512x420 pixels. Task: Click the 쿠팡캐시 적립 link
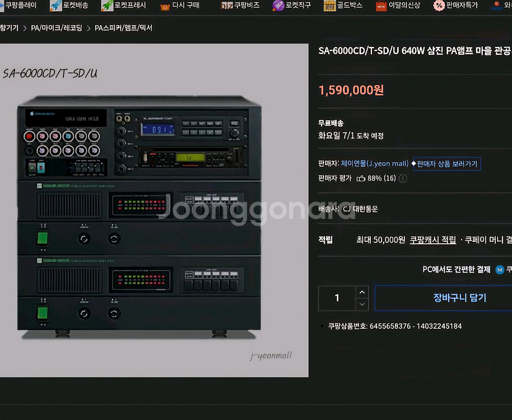click(x=432, y=240)
